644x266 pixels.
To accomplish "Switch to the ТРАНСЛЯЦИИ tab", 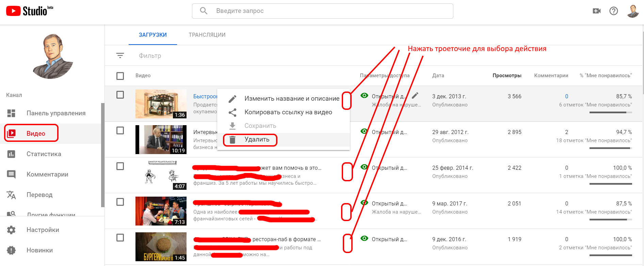I will click(207, 35).
